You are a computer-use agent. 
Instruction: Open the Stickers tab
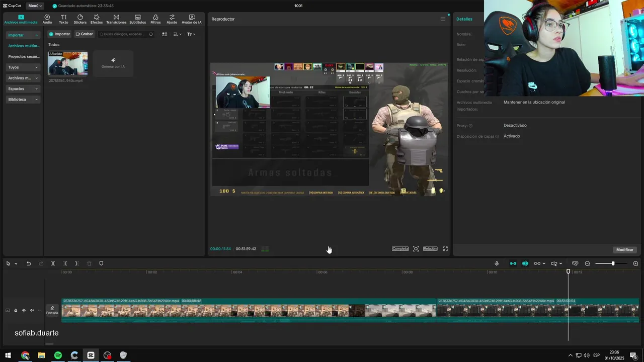tap(80, 19)
